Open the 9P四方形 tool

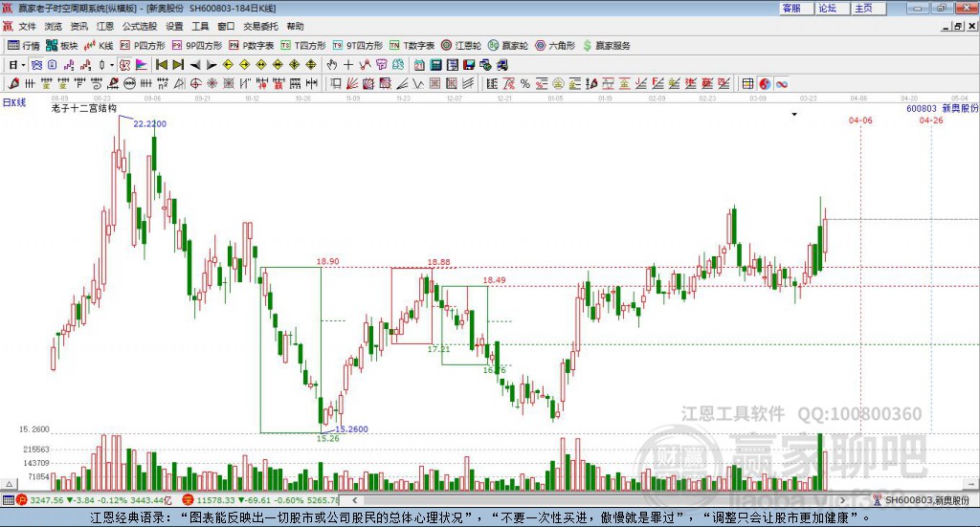click(x=197, y=46)
